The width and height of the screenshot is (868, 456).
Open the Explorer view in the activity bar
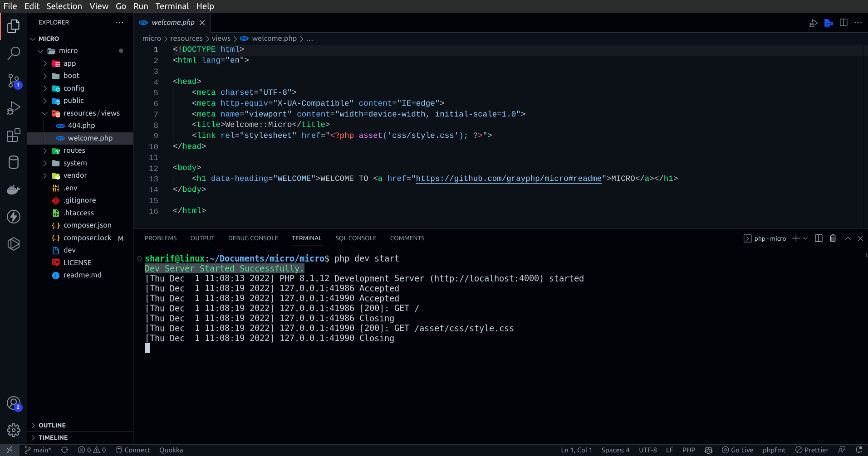[14, 26]
